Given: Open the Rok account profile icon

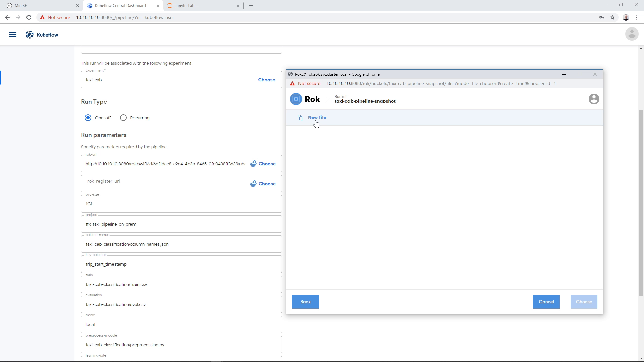Looking at the screenshot, I should [x=594, y=99].
